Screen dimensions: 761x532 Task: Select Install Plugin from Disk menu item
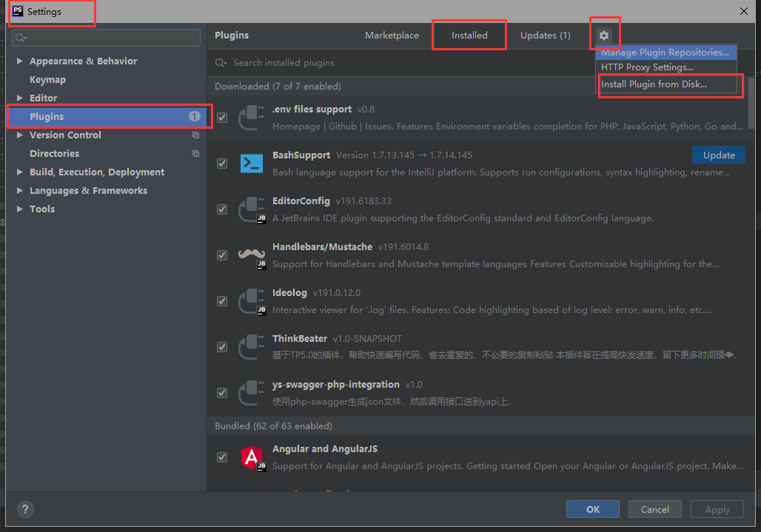pos(666,84)
